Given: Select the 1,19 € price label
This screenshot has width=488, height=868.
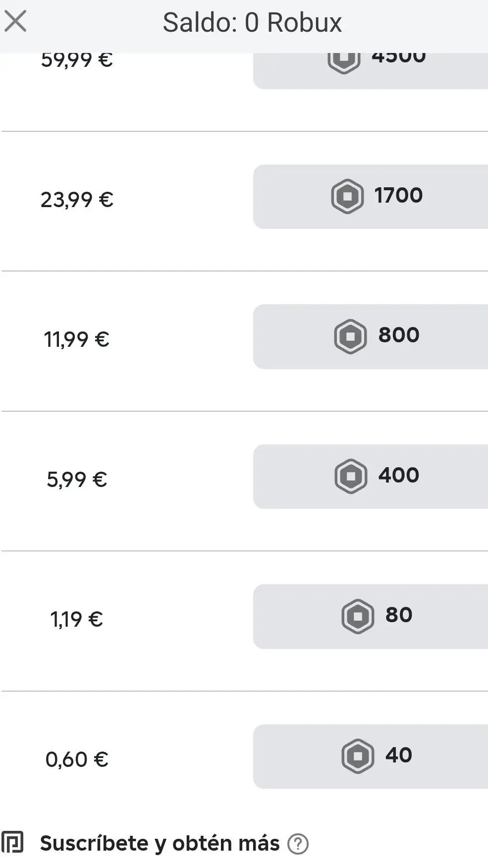Looking at the screenshot, I should [x=77, y=619].
